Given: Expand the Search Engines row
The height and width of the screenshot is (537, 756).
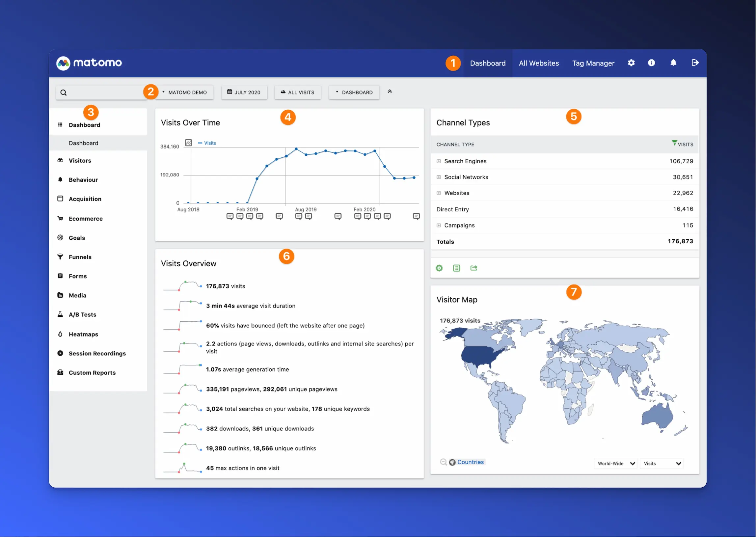Looking at the screenshot, I should (x=439, y=161).
